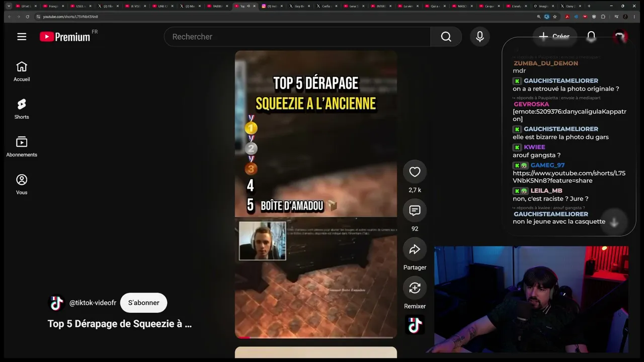
Task: Jump to latest chat with down arrow
Action: click(614, 222)
